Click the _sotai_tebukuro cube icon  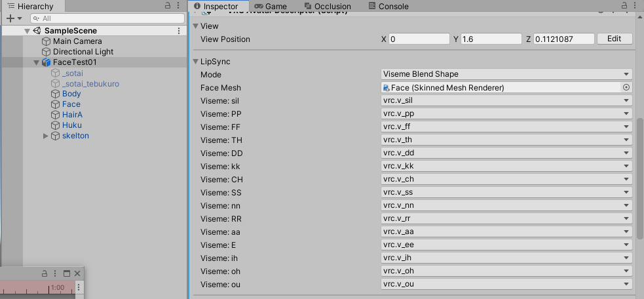pyautogui.click(x=56, y=83)
